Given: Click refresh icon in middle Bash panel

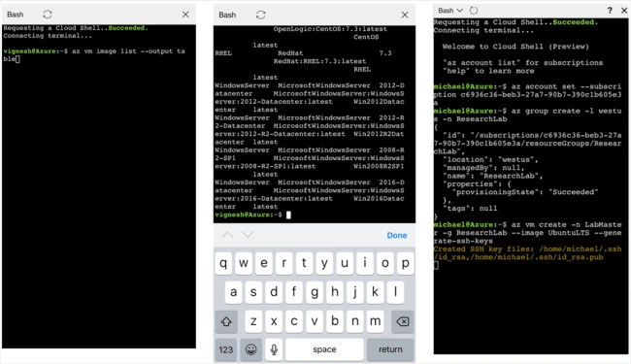Looking at the screenshot, I should coord(261,15).
